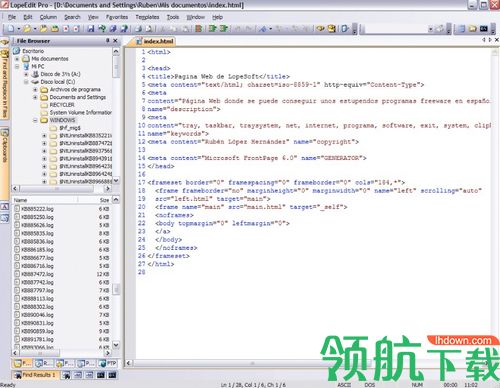Click the editor horizontal scrollbar left arrow

pyautogui.click(x=129, y=363)
